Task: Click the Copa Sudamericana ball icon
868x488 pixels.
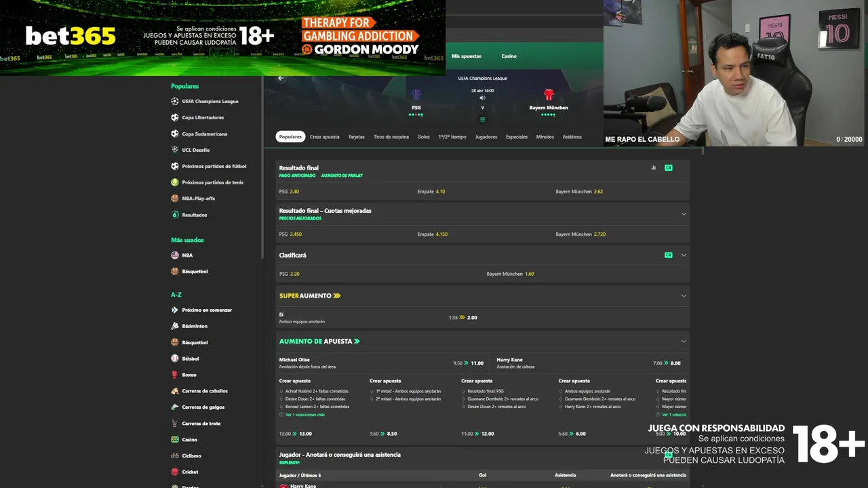Action: point(175,134)
